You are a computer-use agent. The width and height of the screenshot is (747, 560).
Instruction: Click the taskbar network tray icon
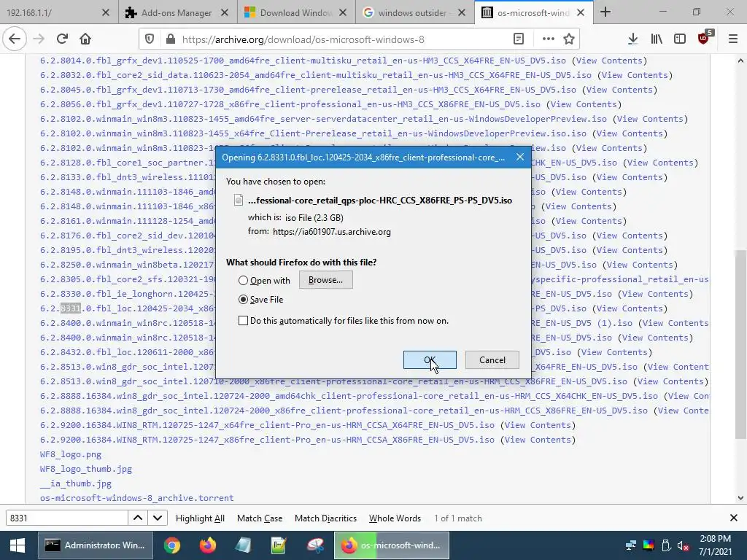point(631,545)
